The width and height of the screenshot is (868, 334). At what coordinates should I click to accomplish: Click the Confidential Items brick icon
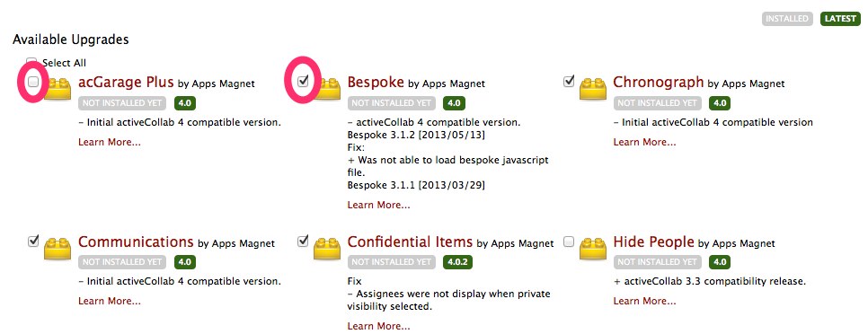pos(326,248)
